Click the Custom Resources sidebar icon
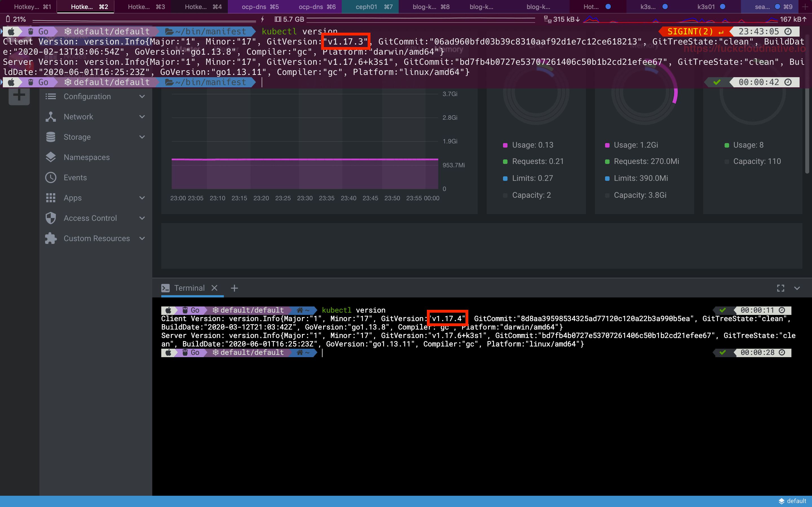 51,238
